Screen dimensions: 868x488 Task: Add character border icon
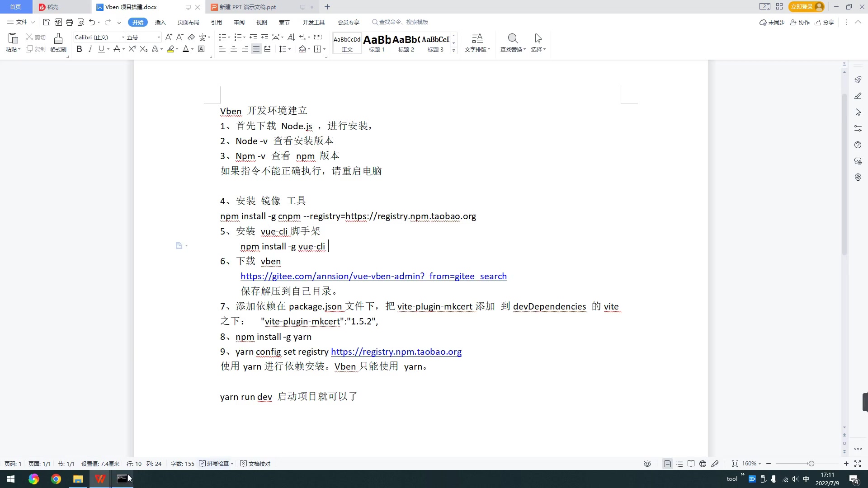[x=202, y=49]
